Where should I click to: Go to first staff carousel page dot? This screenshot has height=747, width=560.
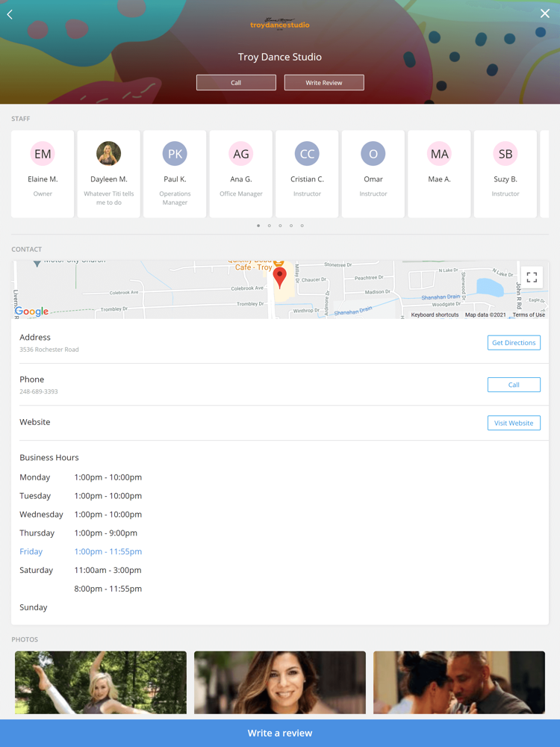(258, 226)
